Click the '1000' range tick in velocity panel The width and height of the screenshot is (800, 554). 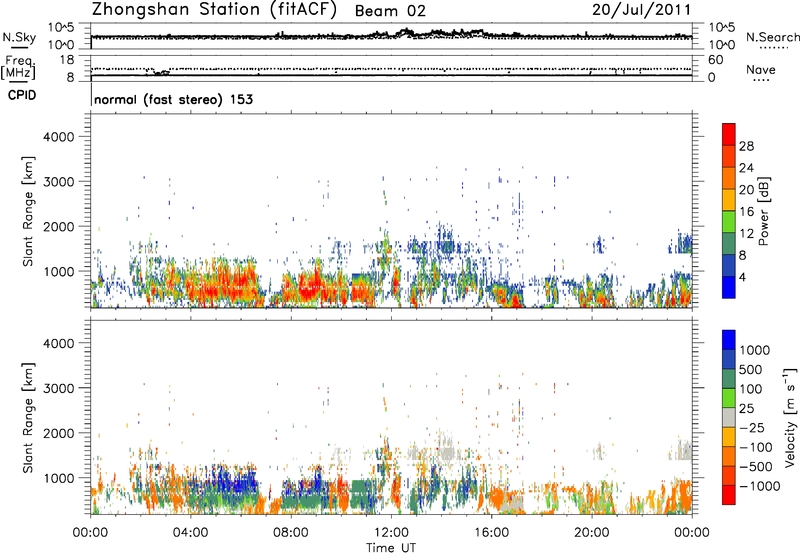point(58,478)
